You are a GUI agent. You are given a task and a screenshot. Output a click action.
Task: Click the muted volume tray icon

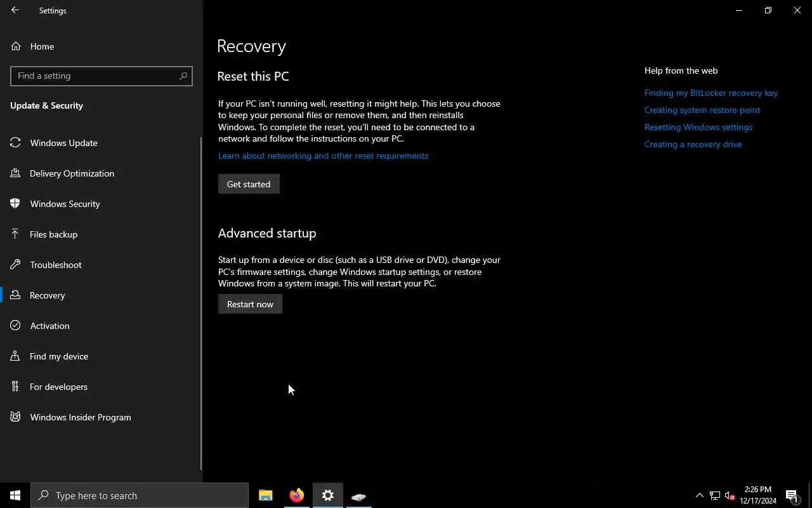click(730, 495)
